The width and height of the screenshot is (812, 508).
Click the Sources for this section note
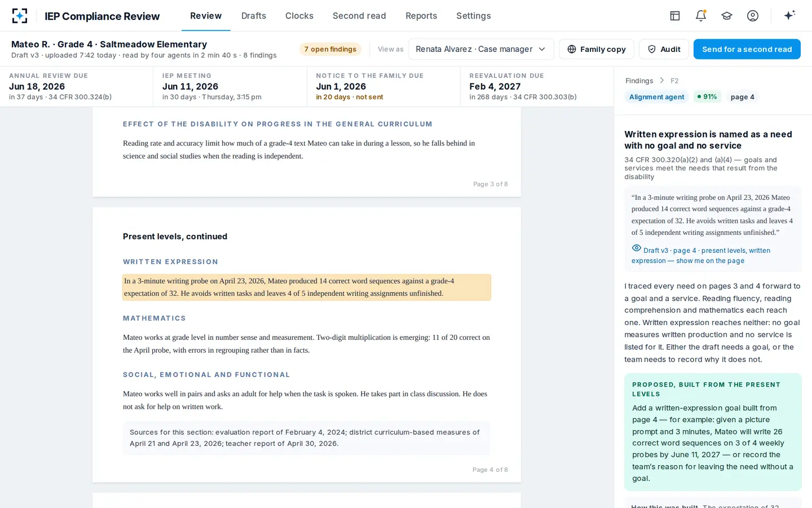tap(307, 438)
